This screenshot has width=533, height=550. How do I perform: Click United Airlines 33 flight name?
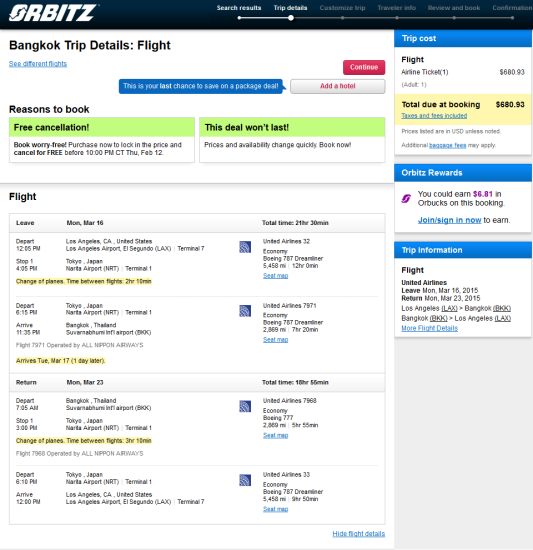(286, 475)
